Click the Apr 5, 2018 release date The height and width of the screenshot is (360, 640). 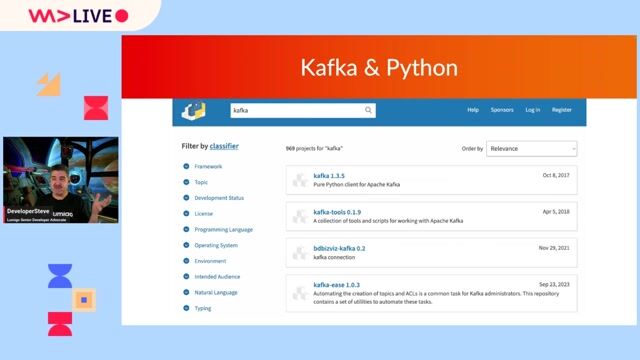tap(556, 212)
